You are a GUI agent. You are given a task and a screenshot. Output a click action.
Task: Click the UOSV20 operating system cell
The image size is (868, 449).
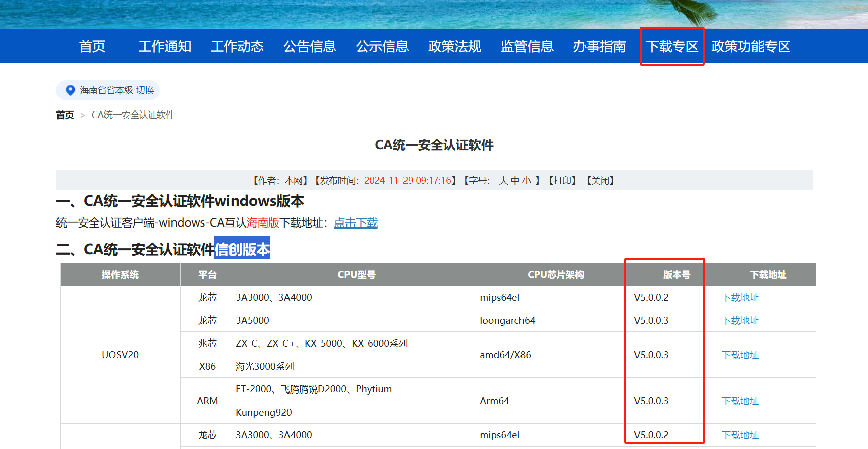120,355
